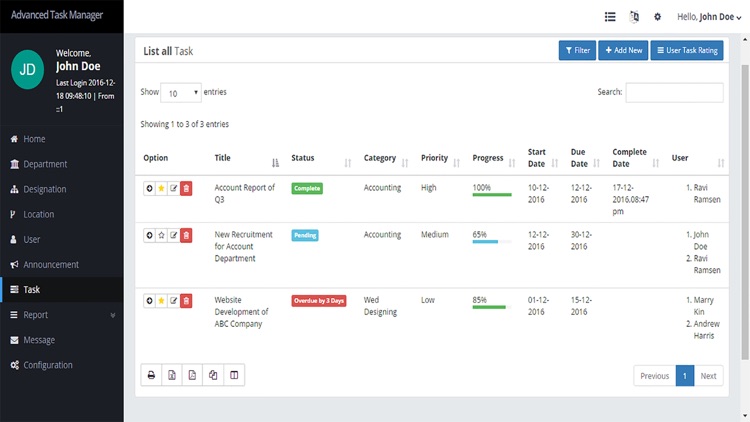The width and height of the screenshot is (750, 422).
Task: Open the Show entries count dropdown
Action: (x=181, y=93)
